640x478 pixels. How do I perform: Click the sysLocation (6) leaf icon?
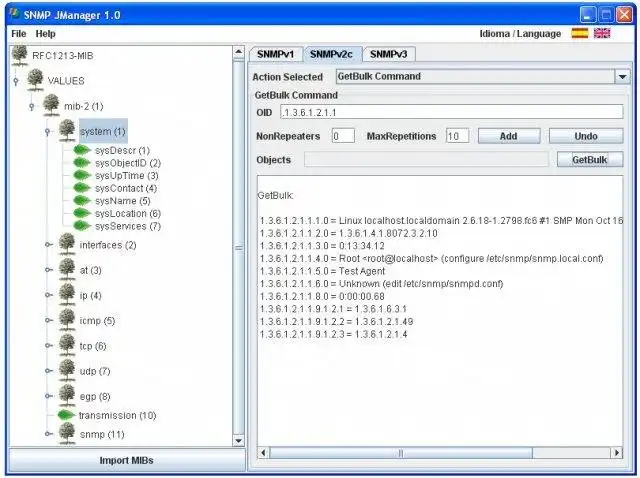82,213
